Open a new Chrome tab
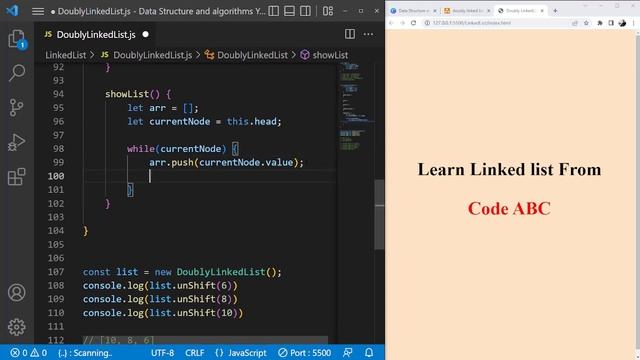 coord(555,11)
